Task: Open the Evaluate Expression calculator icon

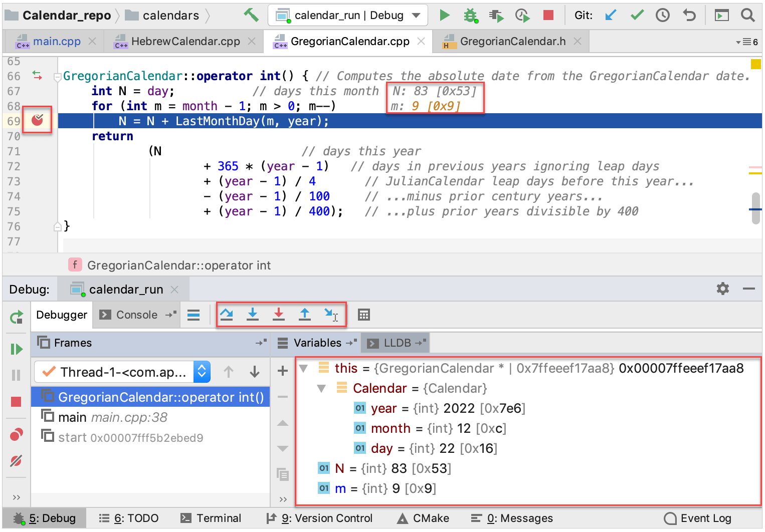Action: (x=363, y=315)
